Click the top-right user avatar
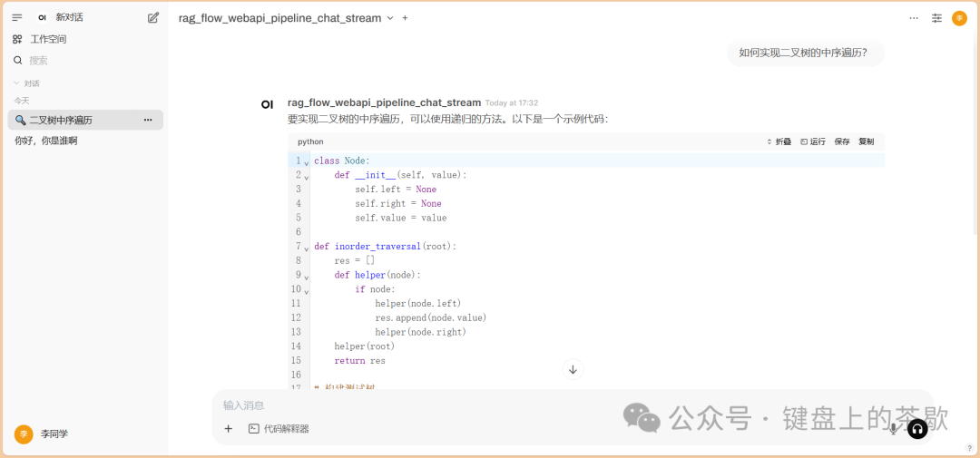Viewport: 980px width, 458px height. pyautogui.click(x=959, y=18)
